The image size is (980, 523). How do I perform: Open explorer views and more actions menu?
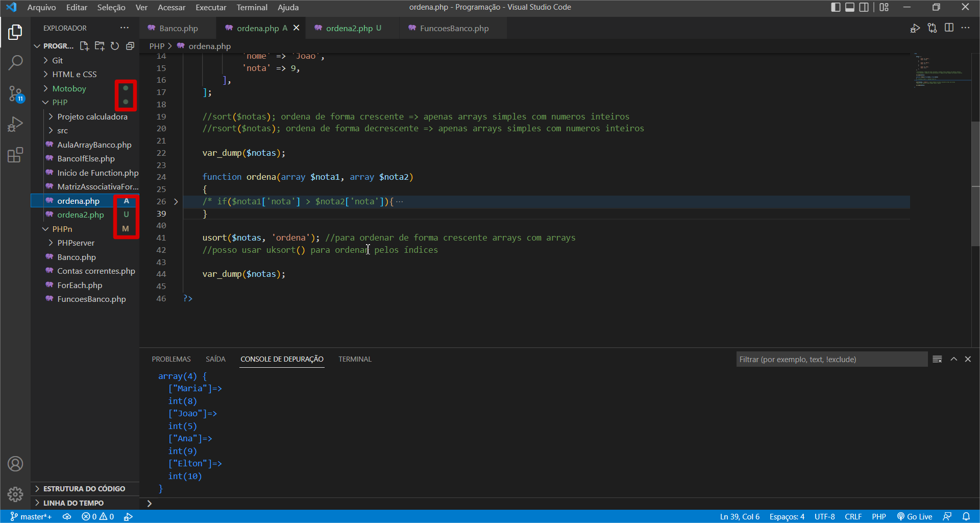pyautogui.click(x=125, y=28)
